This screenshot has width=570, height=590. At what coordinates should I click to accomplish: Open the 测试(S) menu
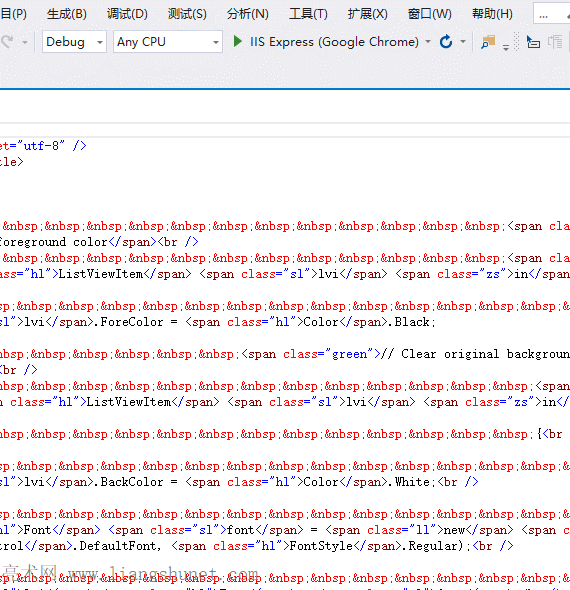point(187,14)
